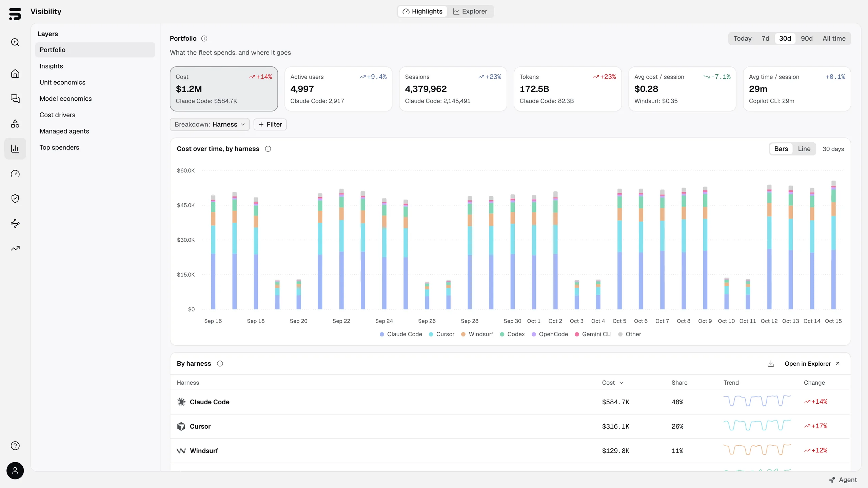
Task: Set time range to All time
Action: tap(834, 39)
